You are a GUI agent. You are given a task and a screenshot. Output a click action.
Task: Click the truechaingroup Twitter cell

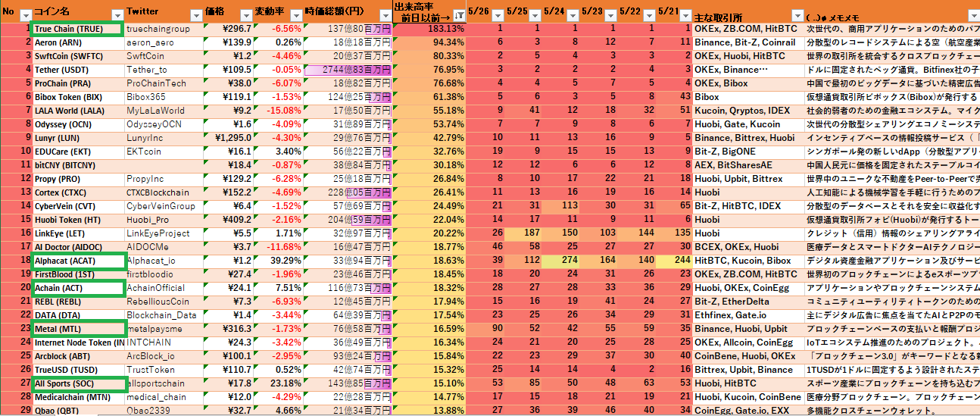pyautogui.click(x=162, y=29)
